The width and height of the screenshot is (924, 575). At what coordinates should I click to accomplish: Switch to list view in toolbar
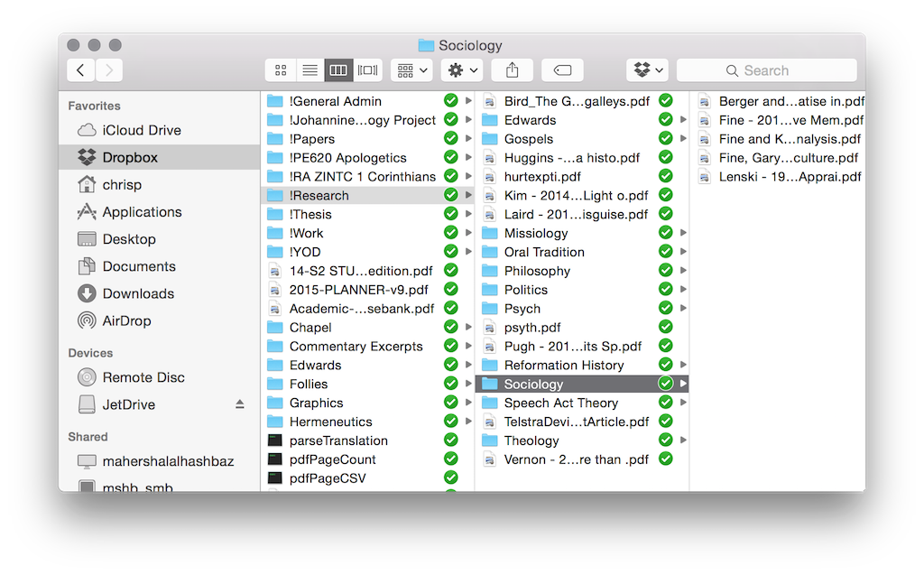pos(310,70)
